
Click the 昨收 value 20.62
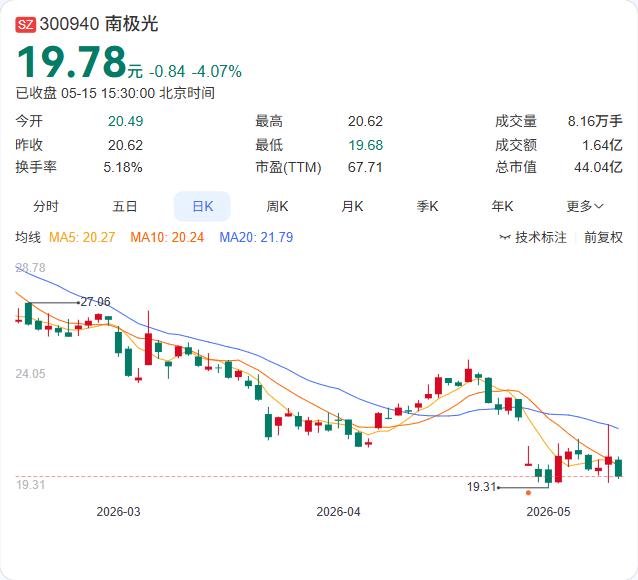125,145
